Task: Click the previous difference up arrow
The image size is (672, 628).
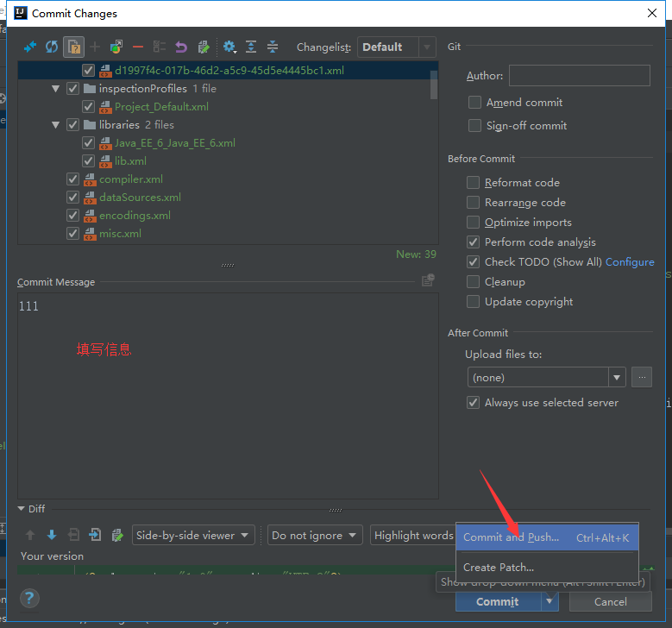Action: coord(30,535)
